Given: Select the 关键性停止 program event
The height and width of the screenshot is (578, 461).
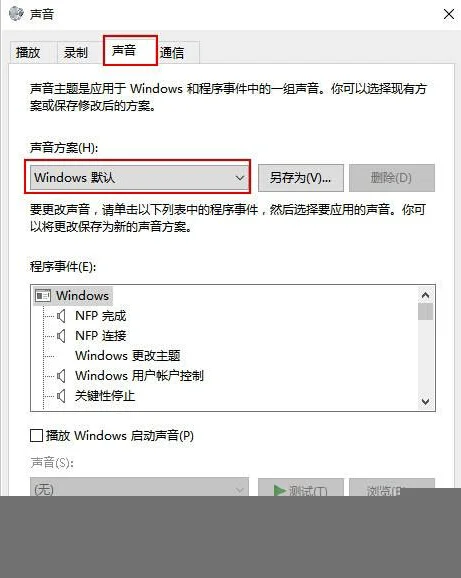Looking at the screenshot, I should pyautogui.click(x=105, y=396).
